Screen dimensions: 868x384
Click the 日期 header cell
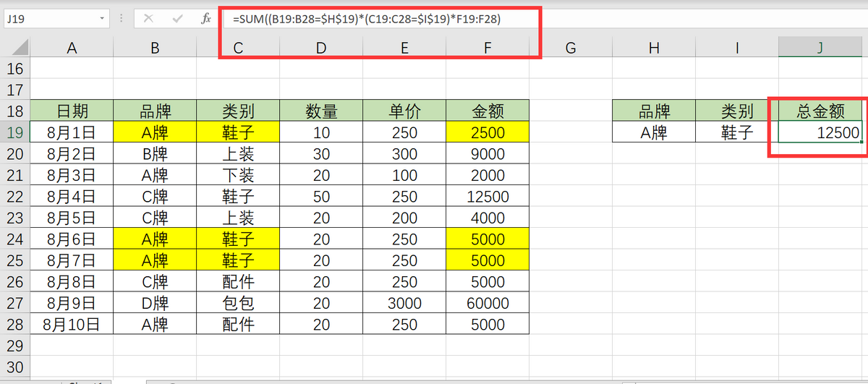(x=72, y=111)
